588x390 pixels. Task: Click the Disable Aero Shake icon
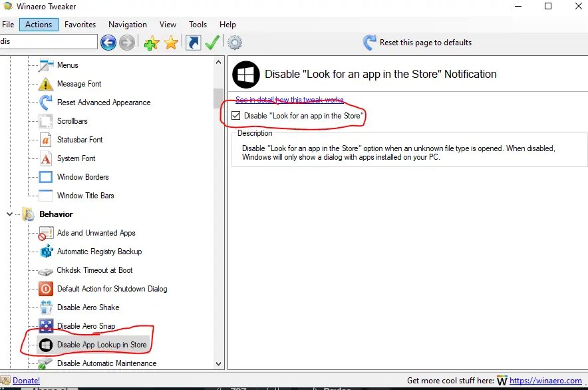(46, 307)
